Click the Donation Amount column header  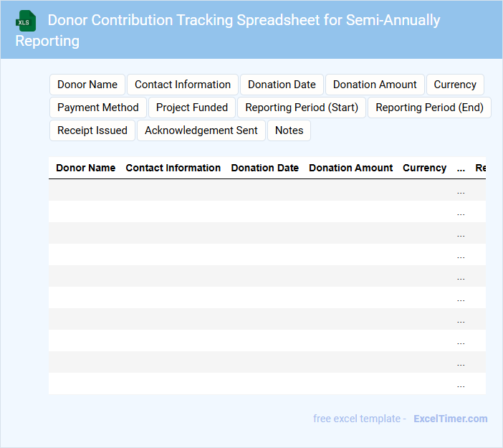[x=351, y=168]
